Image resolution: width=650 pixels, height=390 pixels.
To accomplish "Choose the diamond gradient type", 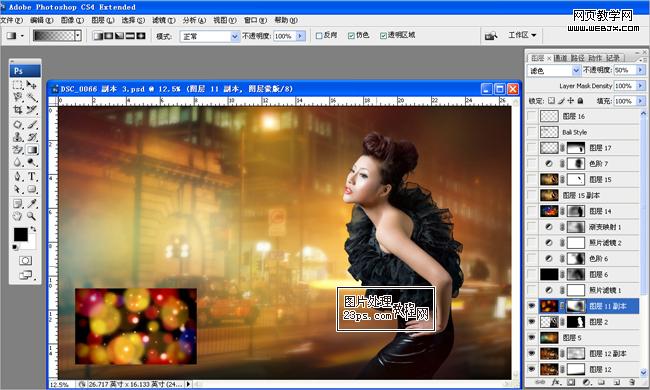I will [x=141, y=36].
